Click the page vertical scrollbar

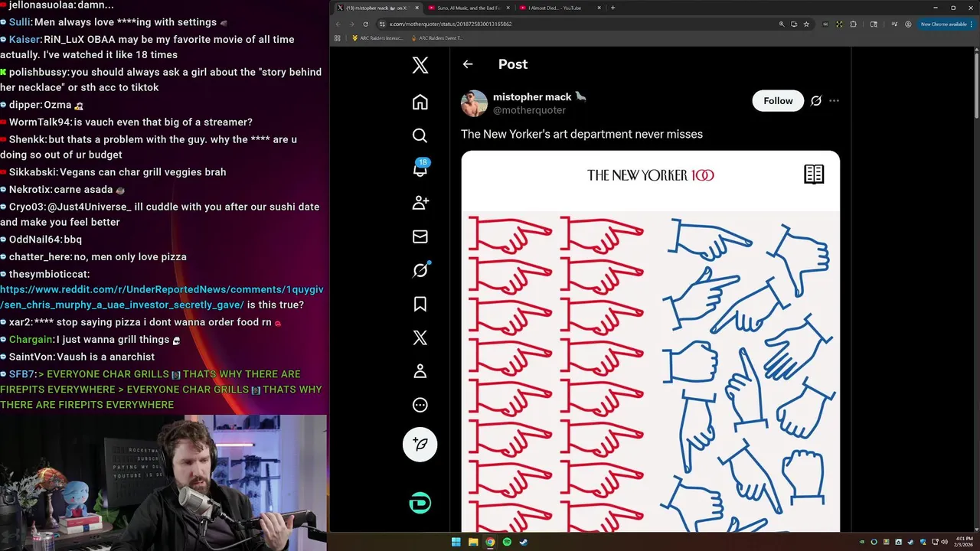point(976,84)
